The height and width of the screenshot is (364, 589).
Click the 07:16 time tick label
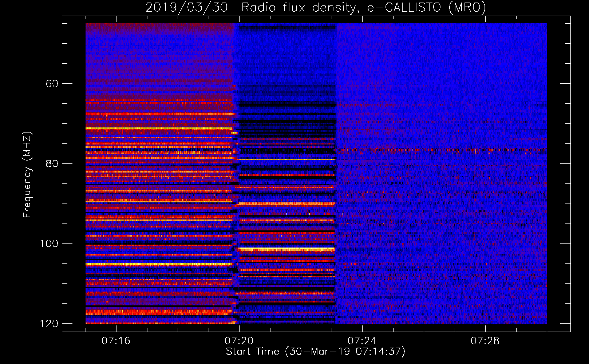click(x=116, y=341)
